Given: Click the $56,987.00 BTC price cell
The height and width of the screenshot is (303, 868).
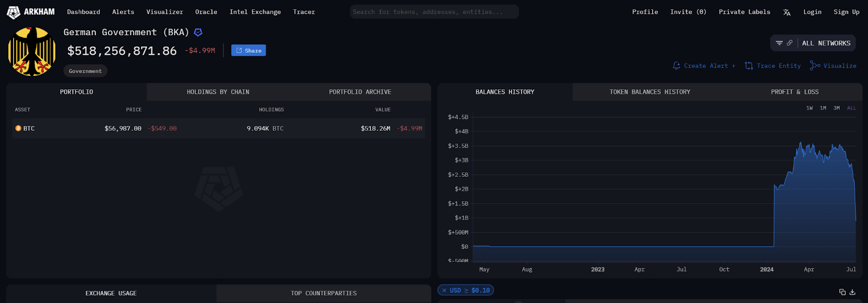Looking at the screenshot, I should tap(123, 128).
